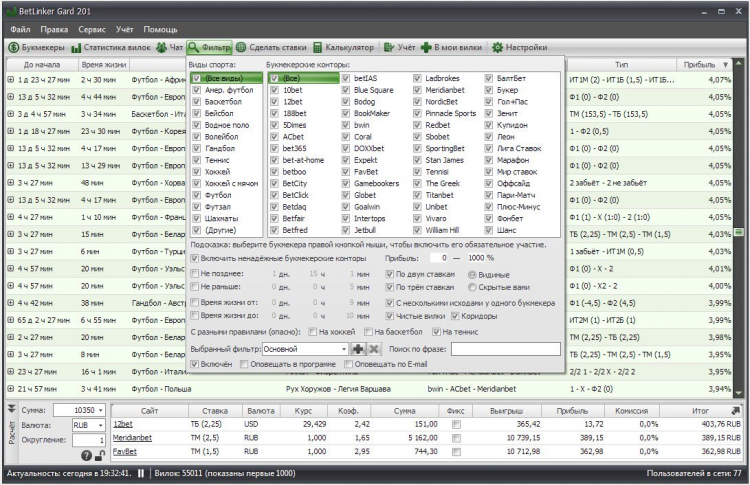
Task: Pause updates with the status bar pause icon
Action: pos(141,474)
